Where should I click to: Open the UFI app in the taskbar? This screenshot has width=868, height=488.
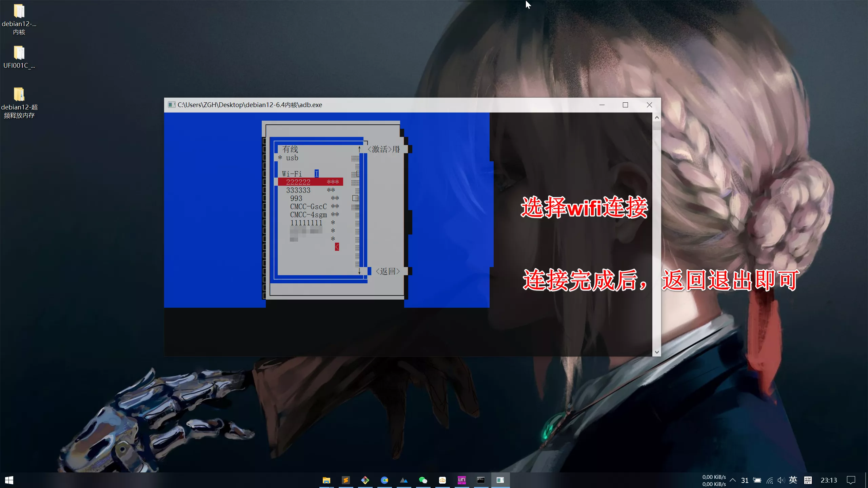coord(461,480)
